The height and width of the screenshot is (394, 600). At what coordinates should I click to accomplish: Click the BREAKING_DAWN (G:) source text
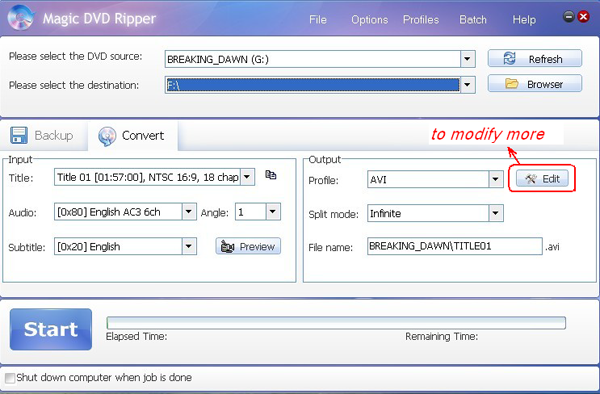218,60
